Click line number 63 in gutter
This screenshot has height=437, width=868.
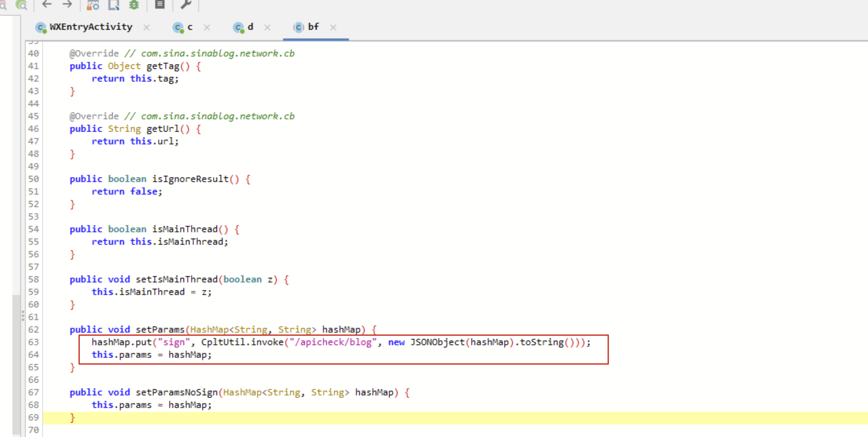(x=33, y=342)
